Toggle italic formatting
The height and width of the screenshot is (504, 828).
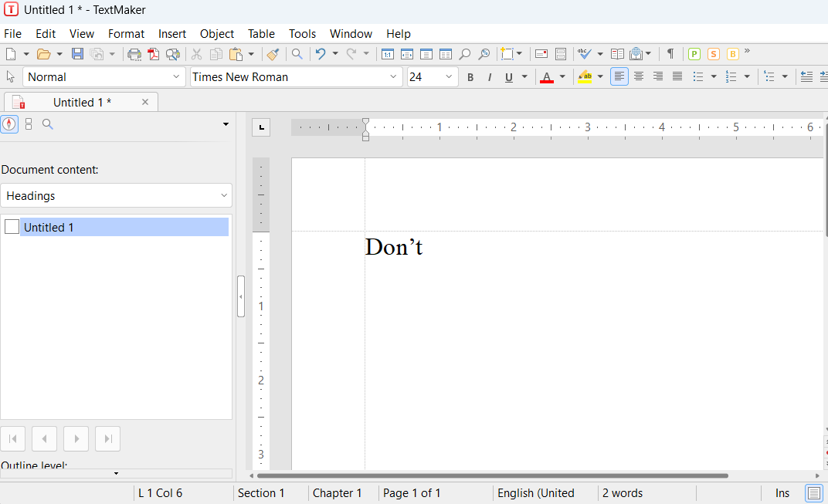click(490, 77)
